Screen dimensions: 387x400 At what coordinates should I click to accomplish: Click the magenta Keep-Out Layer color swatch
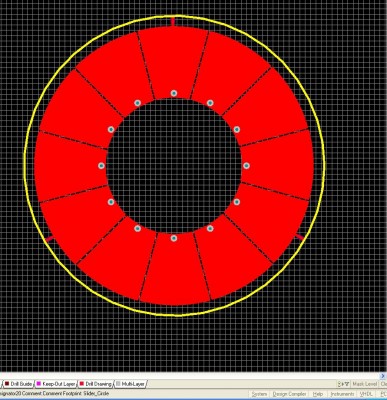point(38,384)
